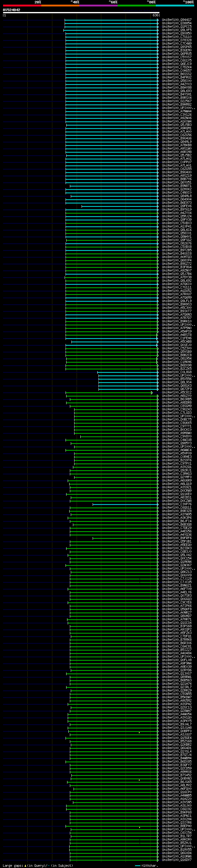
Task: Select label UniRef100_B4YSH1
Action: pyautogui.click(x=177, y=94)
